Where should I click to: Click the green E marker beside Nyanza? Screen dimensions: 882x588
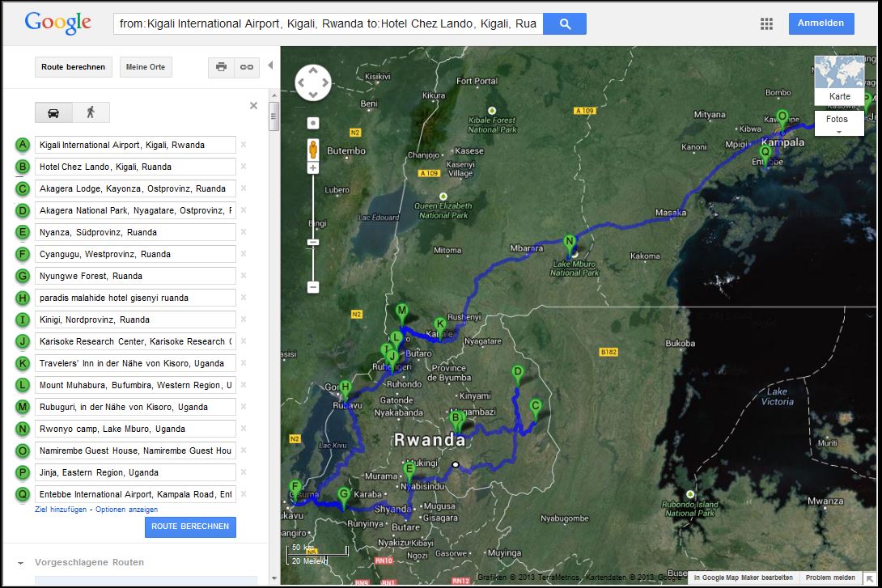click(23, 232)
